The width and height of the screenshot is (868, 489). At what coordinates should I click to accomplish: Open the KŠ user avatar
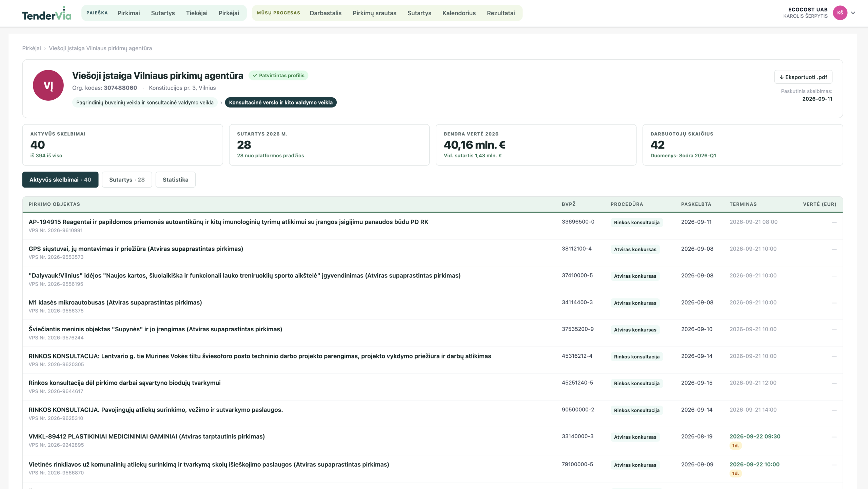(840, 13)
